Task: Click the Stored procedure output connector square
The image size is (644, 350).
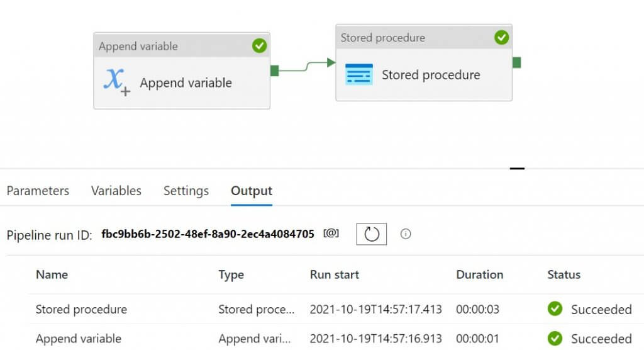Action: click(516, 62)
